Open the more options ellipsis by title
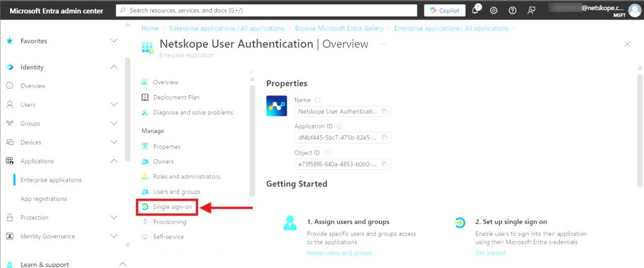Image resolution: width=644 pixels, height=268 pixels. [x=383, y=44]
